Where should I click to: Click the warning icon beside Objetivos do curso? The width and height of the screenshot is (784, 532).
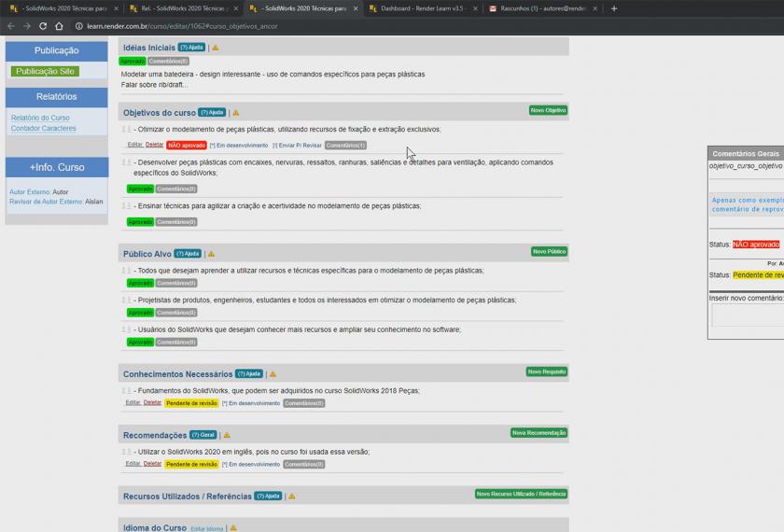(235, 113)
